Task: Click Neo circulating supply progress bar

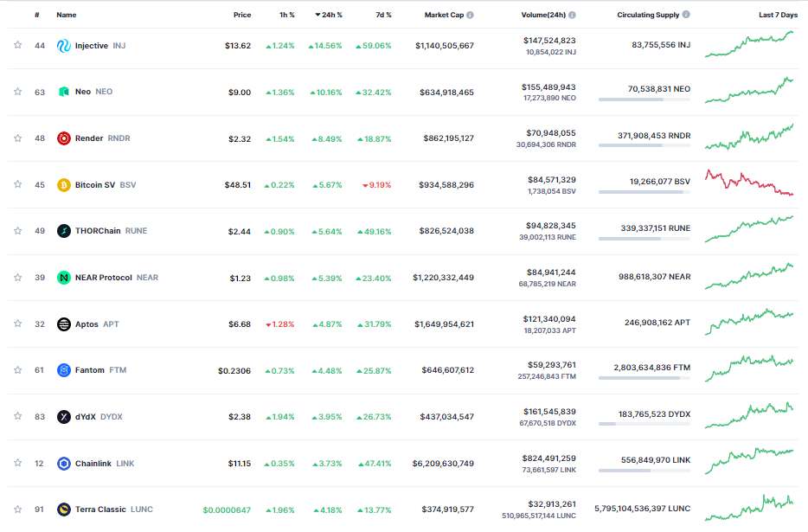Action: tap(644, 99)
